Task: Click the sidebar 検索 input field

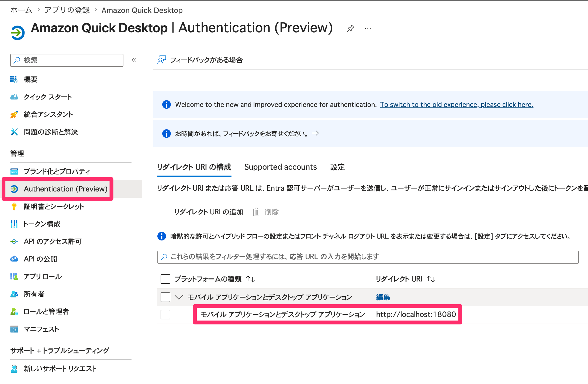Action: 67,60
